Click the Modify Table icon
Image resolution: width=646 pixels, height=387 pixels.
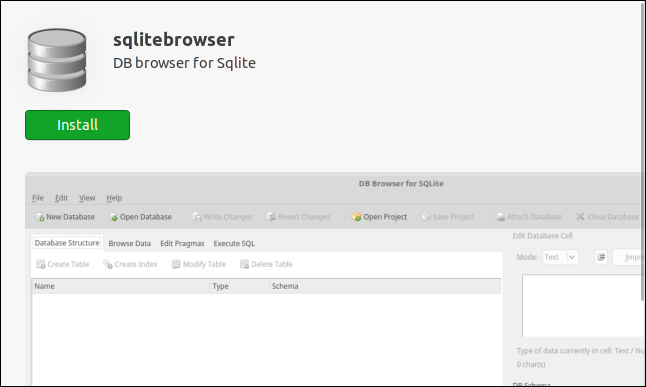point(176,264)
